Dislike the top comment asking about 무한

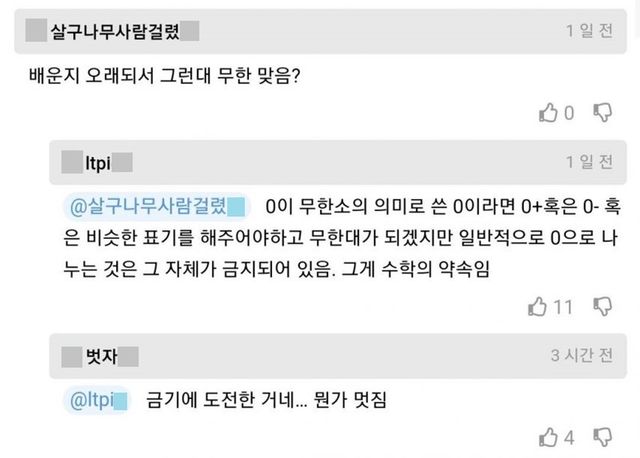point(603,112)
